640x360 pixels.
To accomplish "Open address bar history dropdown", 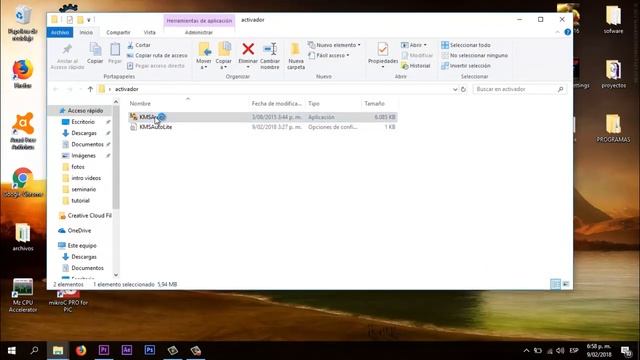I will point(455,89).
